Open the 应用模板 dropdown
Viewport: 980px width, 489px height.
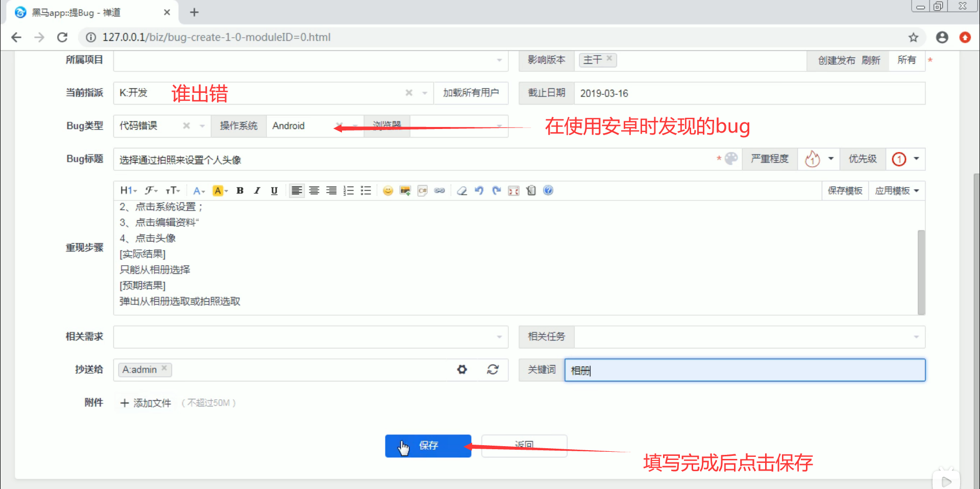897,191
